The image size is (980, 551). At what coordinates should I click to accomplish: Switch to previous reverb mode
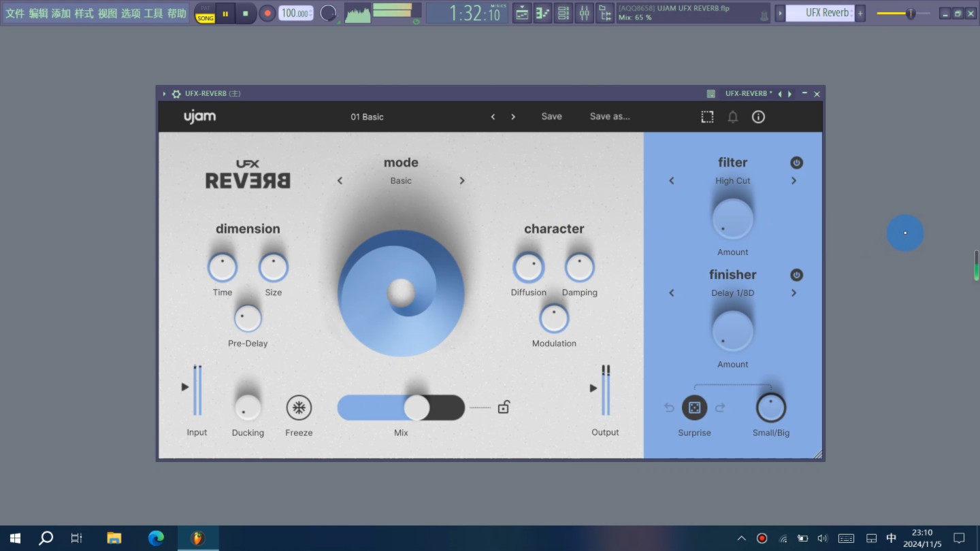click(340, 181)
